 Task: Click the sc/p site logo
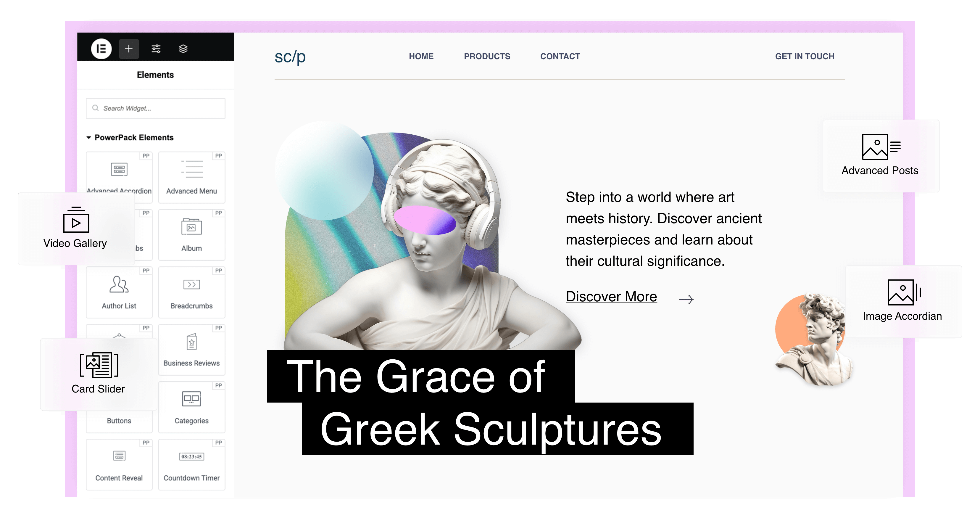(290, 57)
